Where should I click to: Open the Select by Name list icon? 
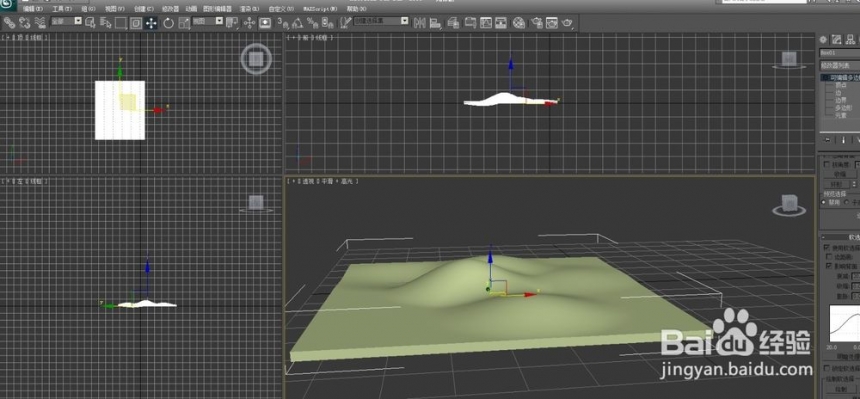click(105, 23)
